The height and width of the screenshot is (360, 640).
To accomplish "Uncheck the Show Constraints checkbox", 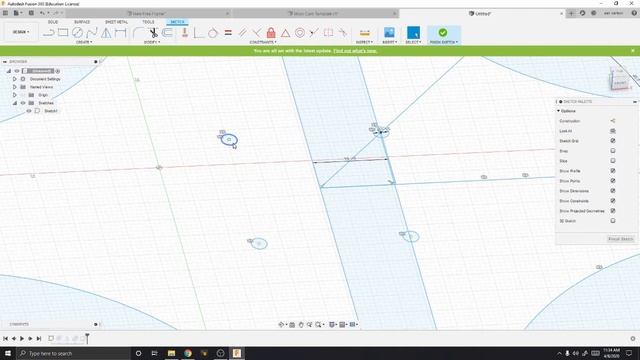I will [613, 201].
